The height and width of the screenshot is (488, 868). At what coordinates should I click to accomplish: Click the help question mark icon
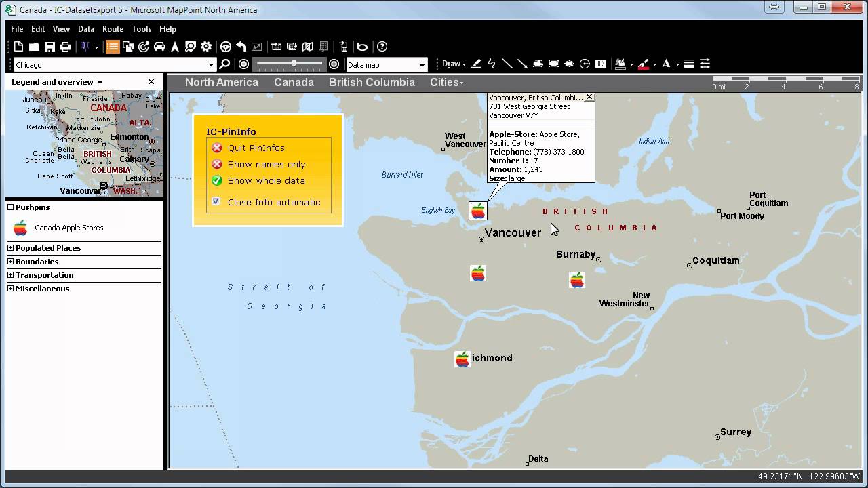point(382,47)
